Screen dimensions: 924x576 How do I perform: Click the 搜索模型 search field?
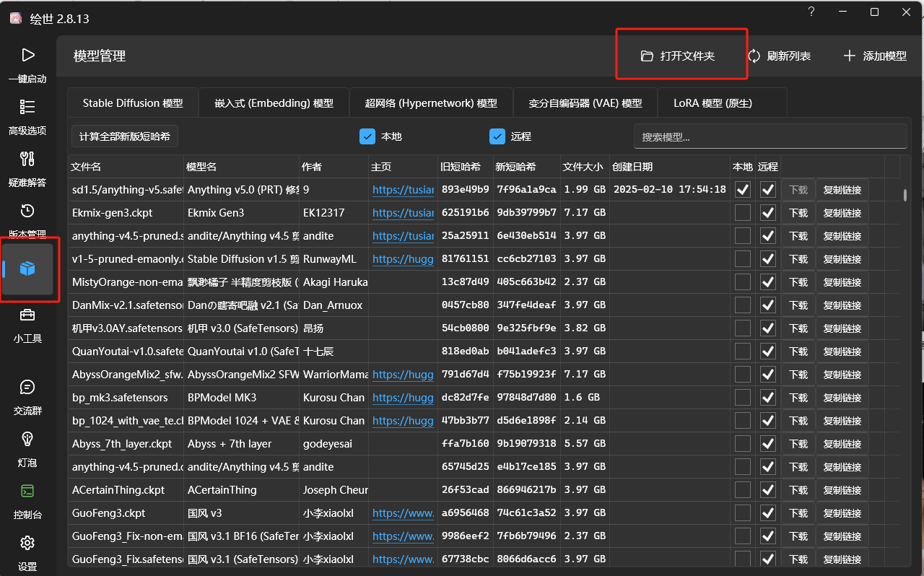tap(770, 136)
